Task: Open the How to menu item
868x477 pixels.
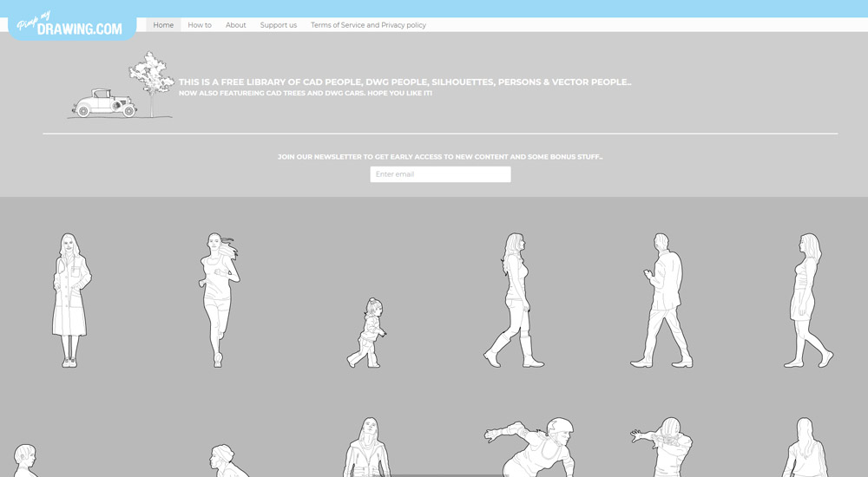Action: pos(200,25)
